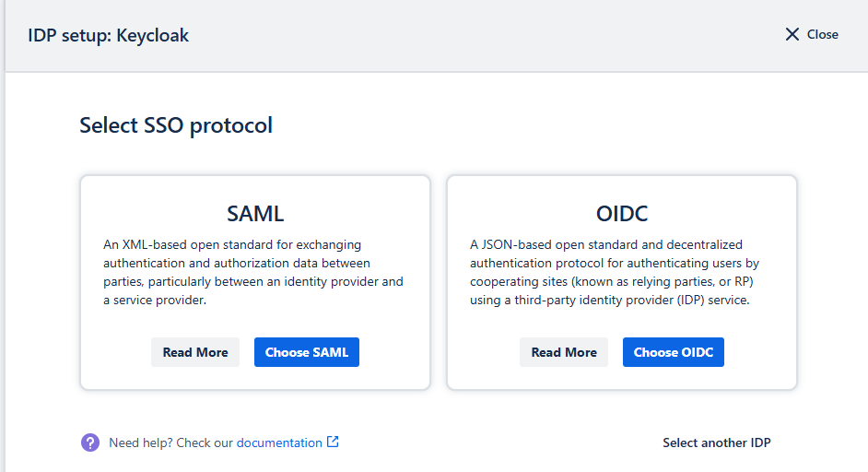This screenshot has width=868, height=472.
Task: Open the documentation link
Action: [x=279, y=442]
